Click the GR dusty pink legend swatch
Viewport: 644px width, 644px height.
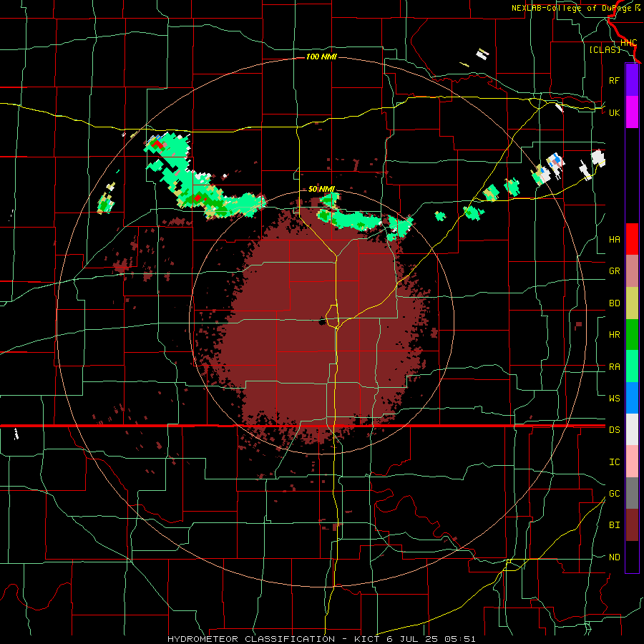coord(632,271)
